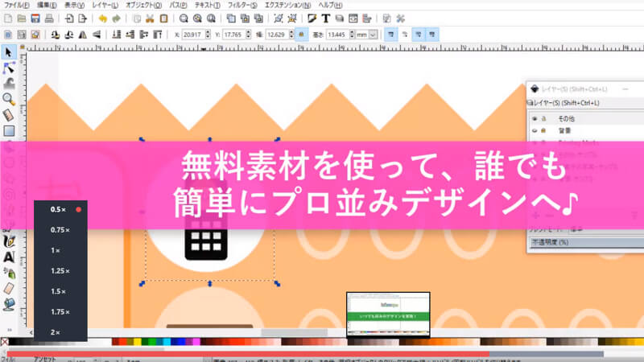The width and height of the screenshot is (644, 362).
Task: Select the Text tool in toolbox
Action: tap(9, 257)
